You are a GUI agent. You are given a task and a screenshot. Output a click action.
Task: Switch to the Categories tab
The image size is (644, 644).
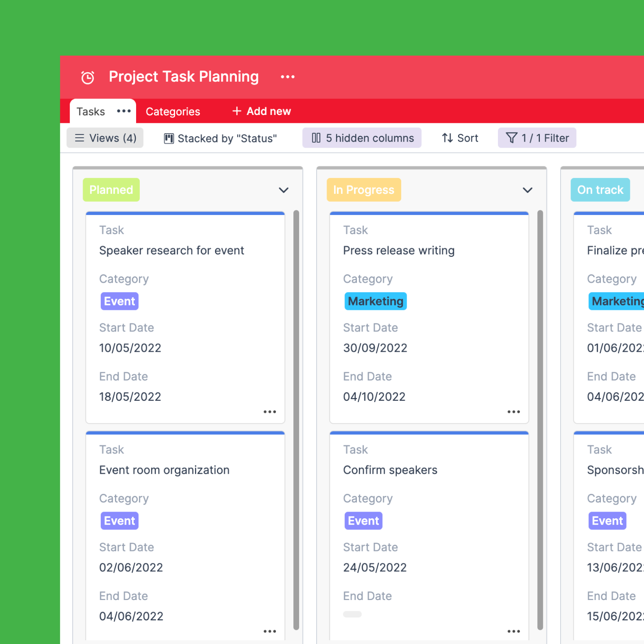[x=173, y=111]
